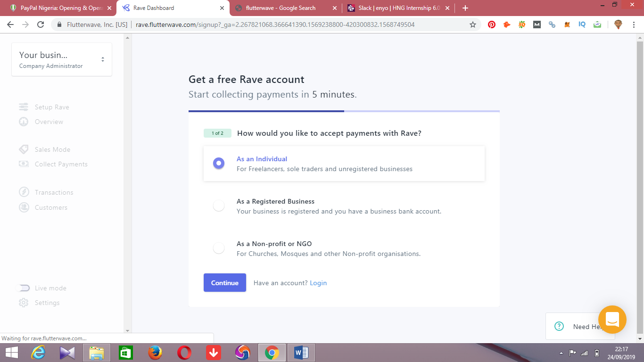Open the Action Center flag icon
The width and height of the screenshot is (644, 362).
tap(573, 353)
